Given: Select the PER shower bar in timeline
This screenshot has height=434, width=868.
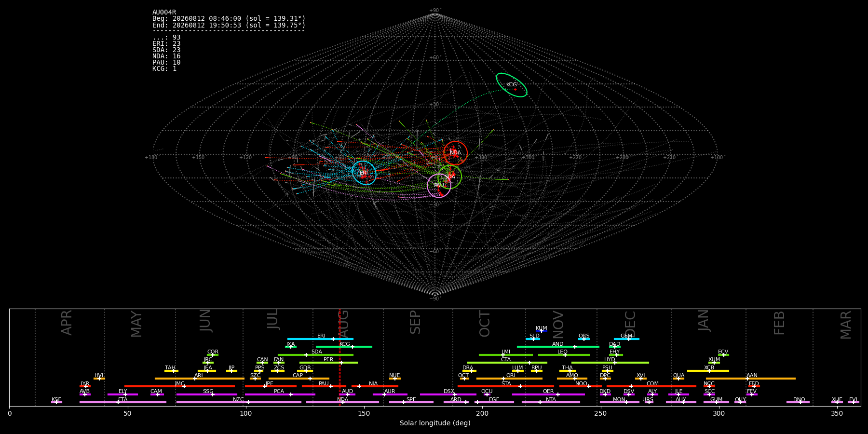Looking at the screenshot, I should point(328,363).
